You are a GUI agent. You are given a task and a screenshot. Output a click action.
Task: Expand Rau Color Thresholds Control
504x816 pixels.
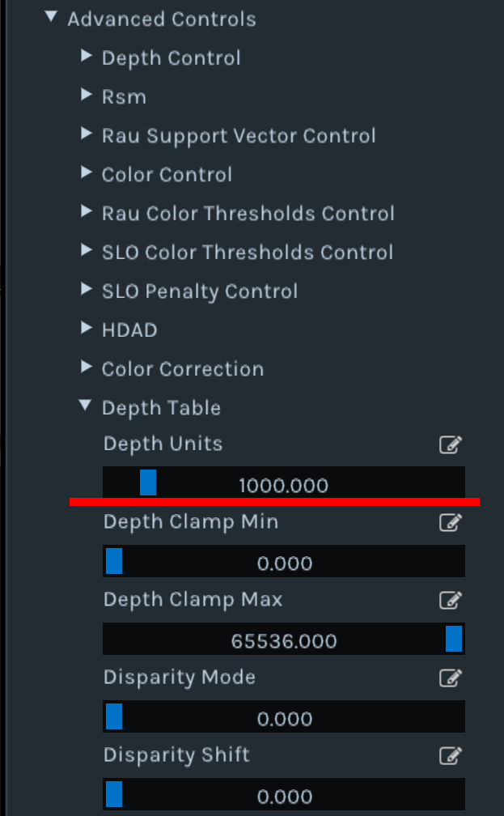87,212
